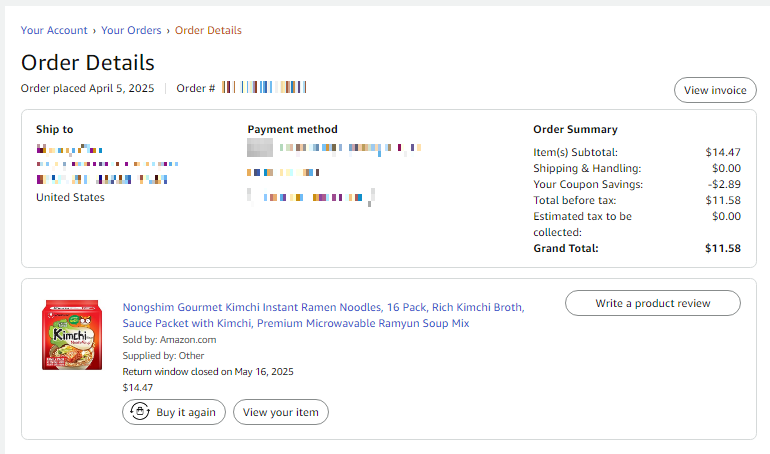Select the Grand Total $11.58 amount
Viewport: 770px width, 454px height.
[722, 248]
